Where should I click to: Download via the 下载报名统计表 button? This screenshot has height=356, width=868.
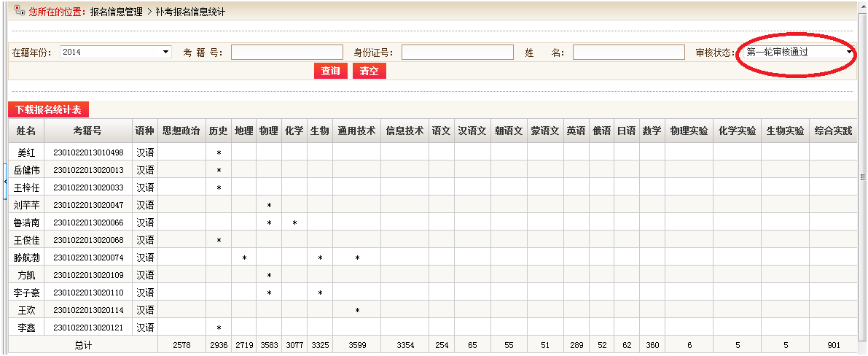coord(48,109)
